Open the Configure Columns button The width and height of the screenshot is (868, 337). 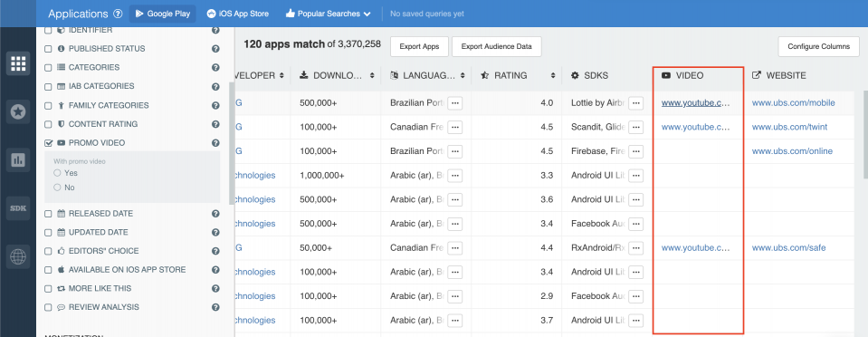tap(819, 46)
